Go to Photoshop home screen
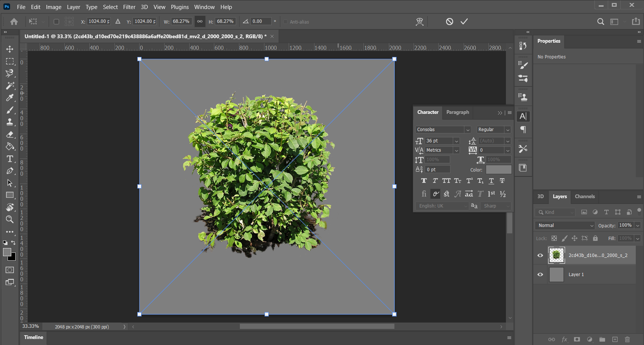Viewport: 644px width, 345px height. 14,21
